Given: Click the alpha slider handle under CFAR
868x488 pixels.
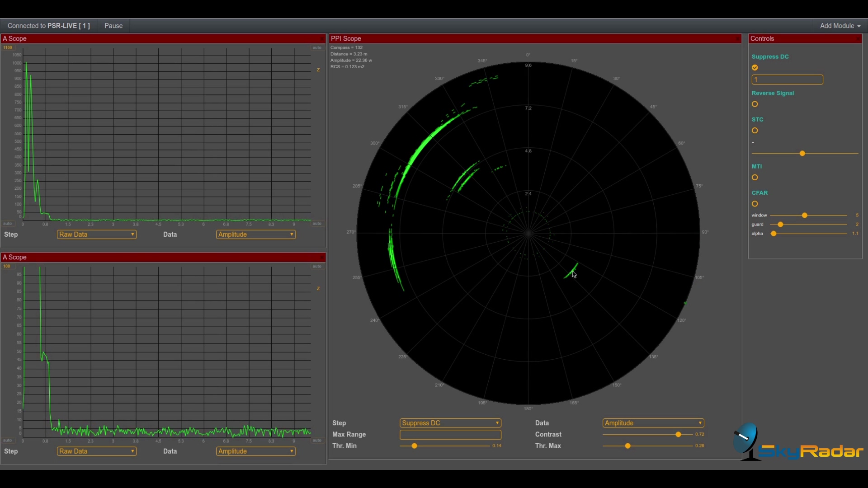Looking at the screenshot, I should point(774,233).
